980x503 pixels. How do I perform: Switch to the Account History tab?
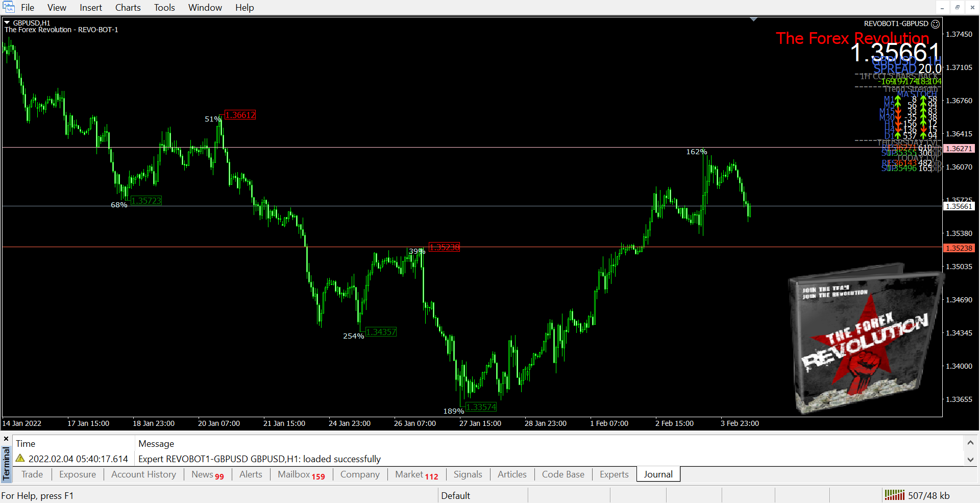tap(143, 474)
